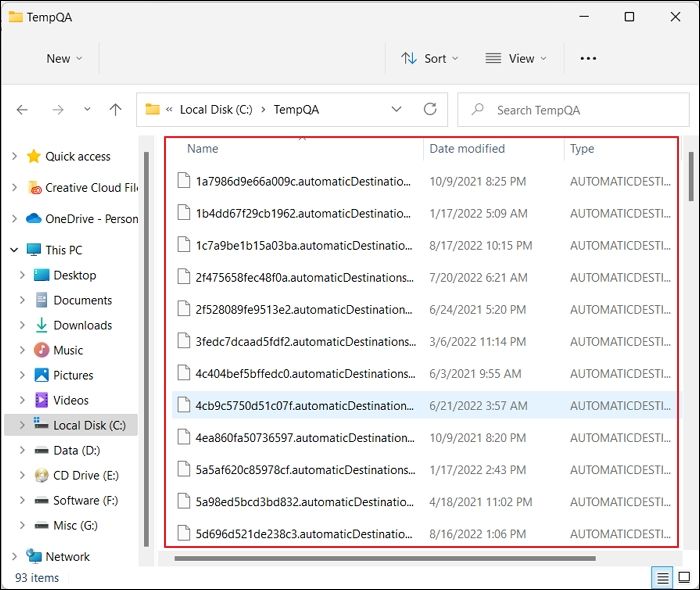Open the New item dropdown
Viewport: 700px width, 590px height.
(x=65, y=59)
